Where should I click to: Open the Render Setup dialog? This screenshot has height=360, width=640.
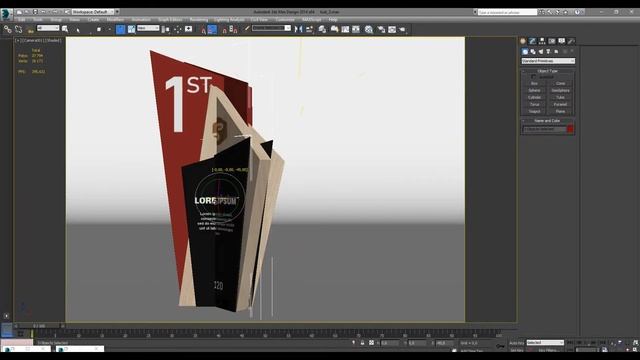coord(381,29)
